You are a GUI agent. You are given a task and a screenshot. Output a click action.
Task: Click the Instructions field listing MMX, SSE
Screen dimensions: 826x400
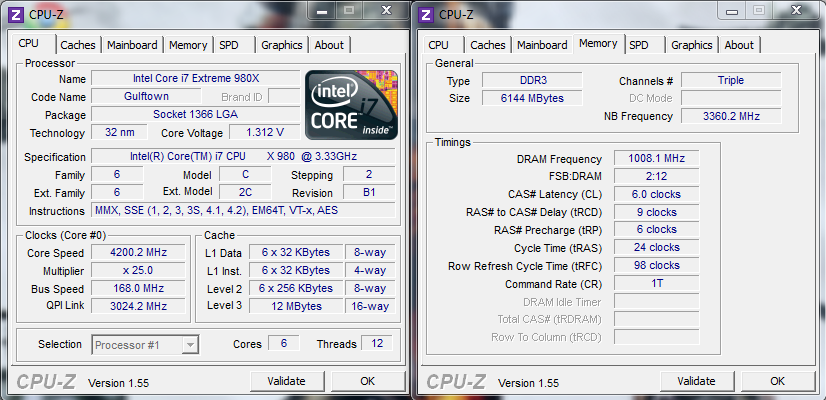(243, 210)
